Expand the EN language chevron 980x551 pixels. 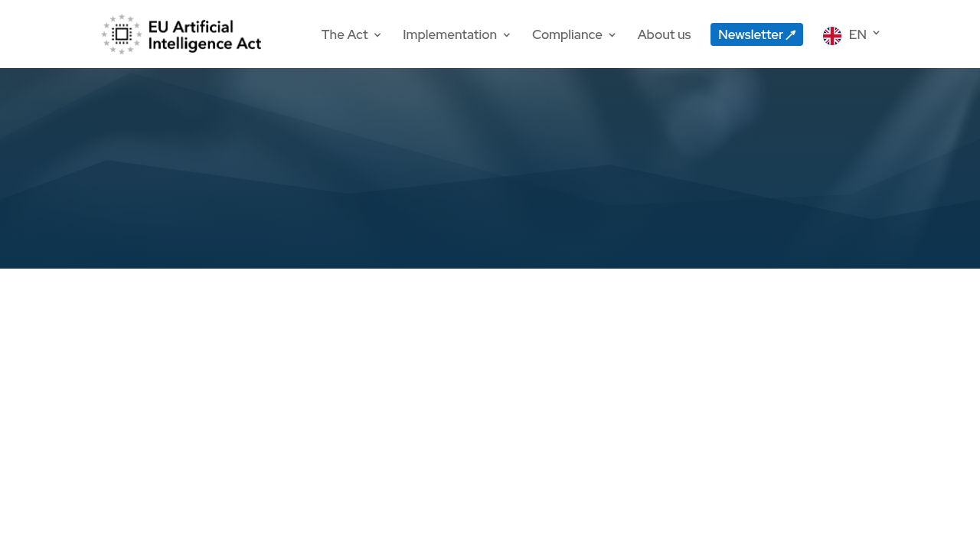pos(876,33)
